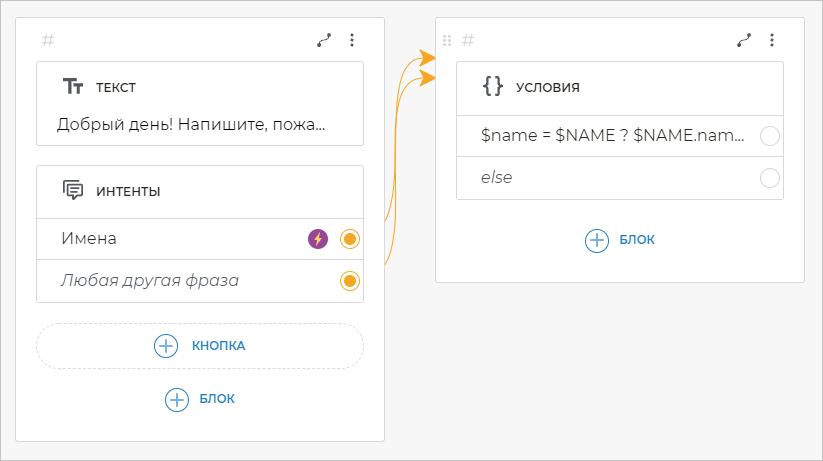Open the three-dot menu of the left screen

point(352,40)
